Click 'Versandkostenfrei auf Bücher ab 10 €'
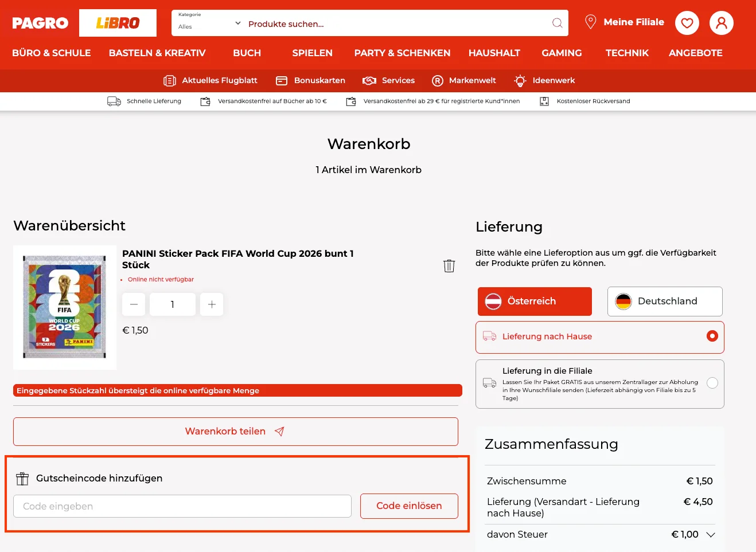The image size is (756, 552). 272,101
